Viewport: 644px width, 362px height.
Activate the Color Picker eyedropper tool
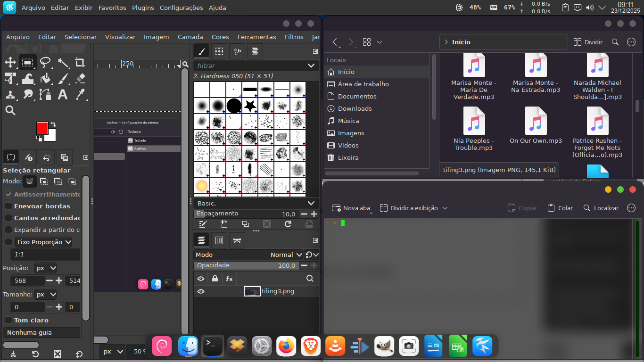point(80,94)
